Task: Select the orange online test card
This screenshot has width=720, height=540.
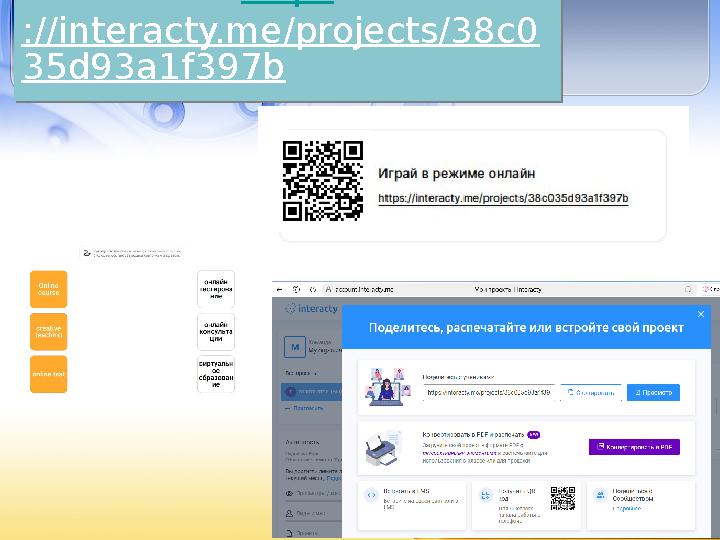Action: pyautogui.click(x=49, y=374)
